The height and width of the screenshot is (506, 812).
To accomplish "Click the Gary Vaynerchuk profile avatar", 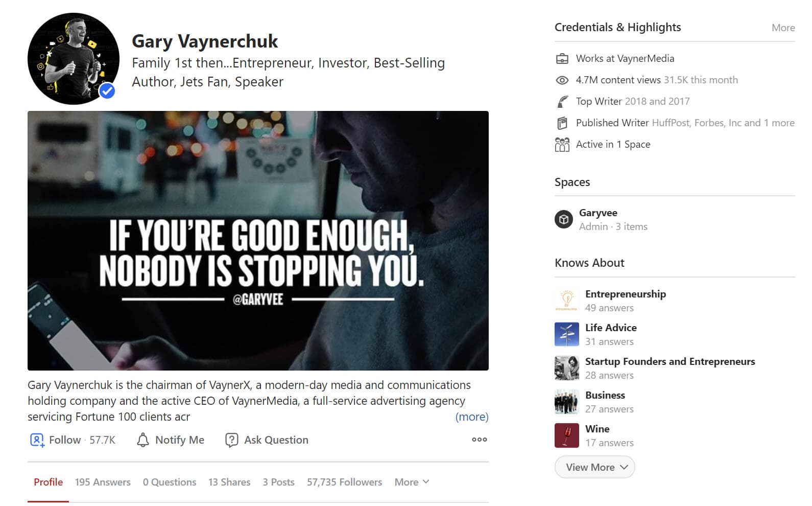I will tap(74, 59).
